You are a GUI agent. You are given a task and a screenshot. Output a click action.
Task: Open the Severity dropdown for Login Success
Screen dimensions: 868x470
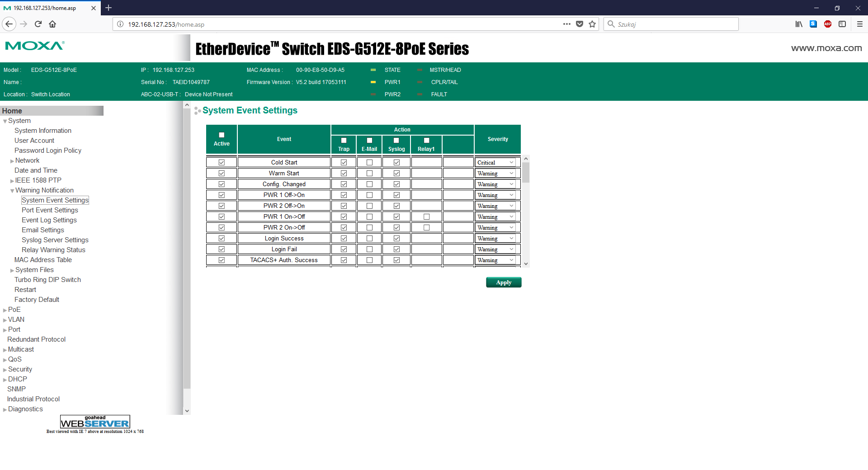pyautogui.click(x=495, y=238)
